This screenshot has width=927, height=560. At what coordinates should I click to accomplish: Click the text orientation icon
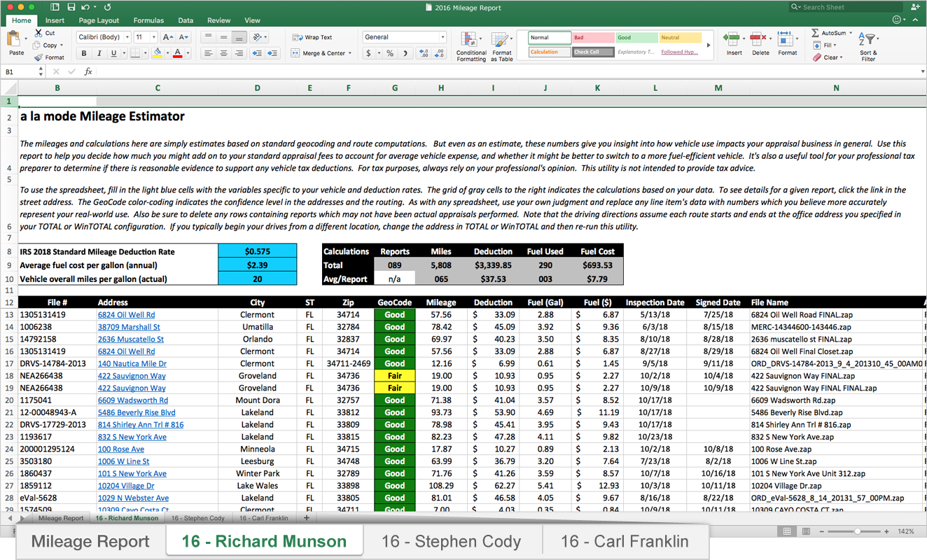coord(258,37)
